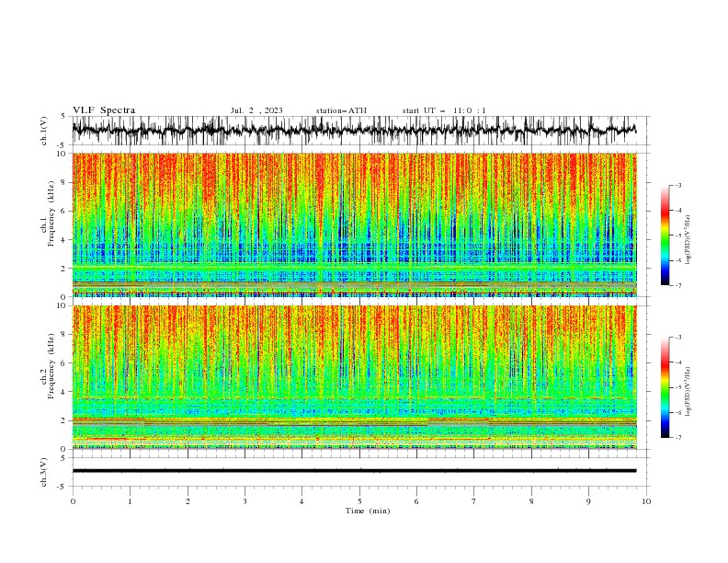Click the 'Time (min)' axis label

pyautogui.click(x=368, y=511)
